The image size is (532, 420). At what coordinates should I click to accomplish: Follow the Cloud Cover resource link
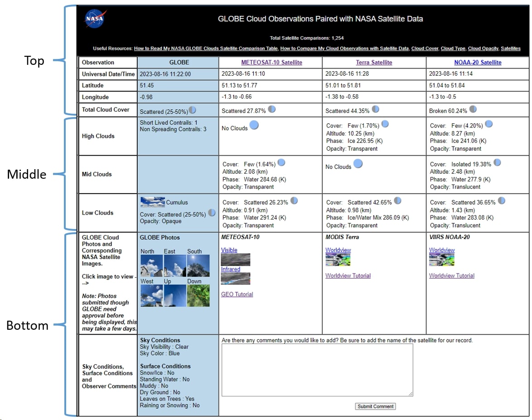(x=425, y=49)
